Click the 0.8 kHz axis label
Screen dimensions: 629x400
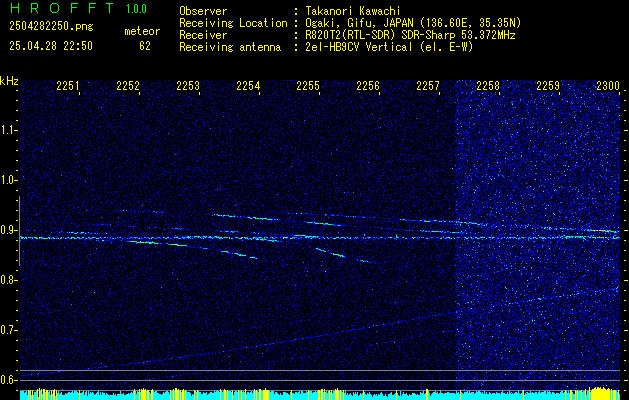(x=8, y=280)
